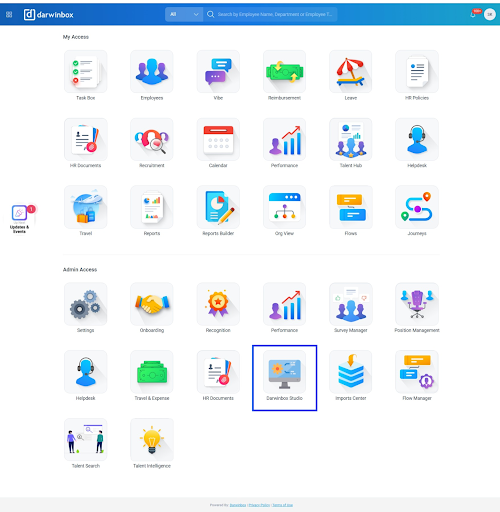This screenshot has width=500, height=512.
Task: Launch the Vibe chat icon
Action: [218, 71]
